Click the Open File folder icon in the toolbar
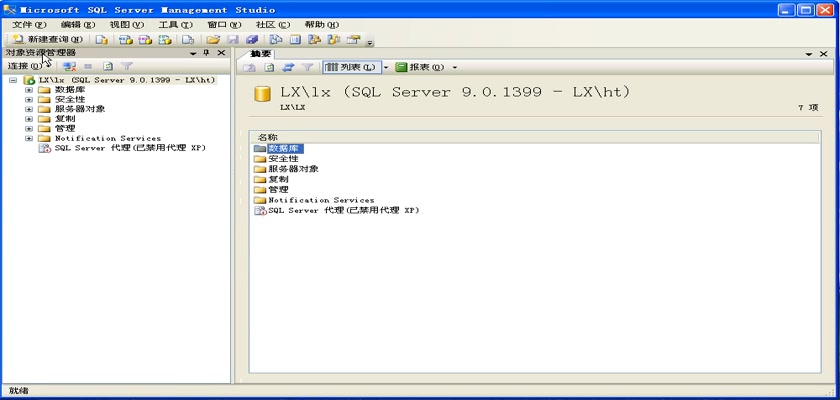 213,39
